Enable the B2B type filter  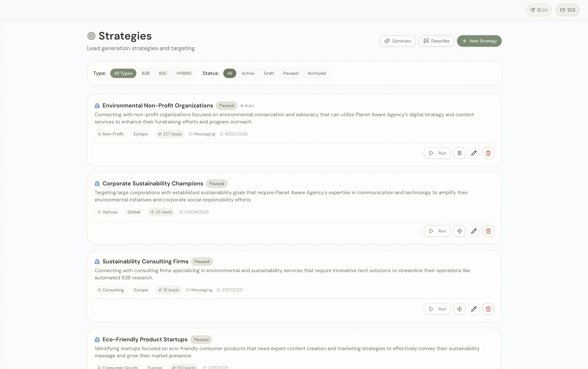coord(146,73)
